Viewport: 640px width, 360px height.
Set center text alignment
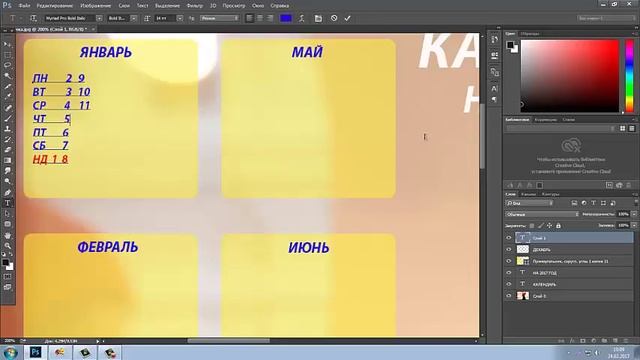click(x=260, y=18)
